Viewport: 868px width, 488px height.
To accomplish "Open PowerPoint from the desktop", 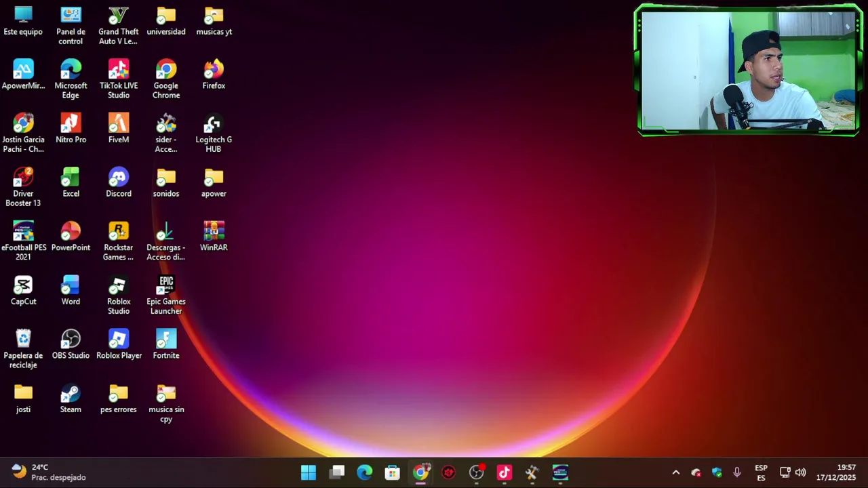I will click(x=71, y=237).
